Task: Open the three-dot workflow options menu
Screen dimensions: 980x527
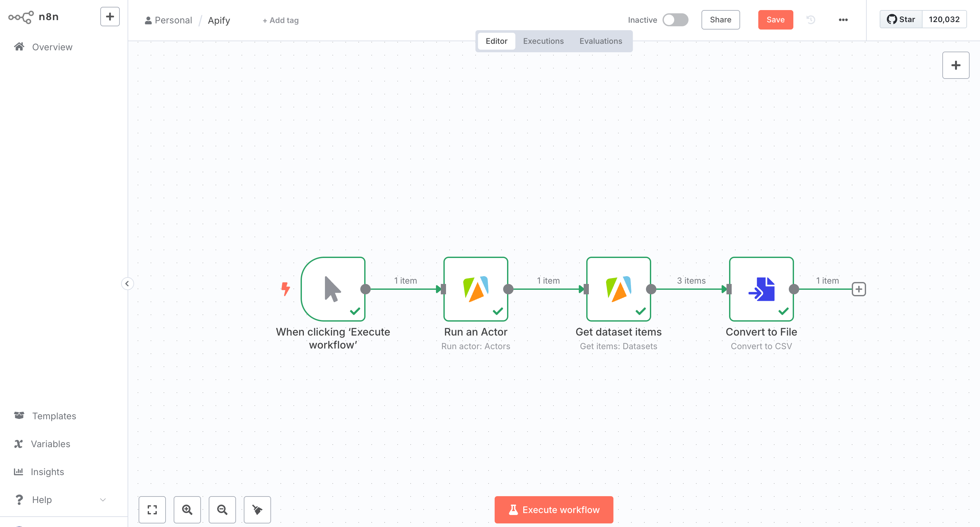Action: pos(844,20)
